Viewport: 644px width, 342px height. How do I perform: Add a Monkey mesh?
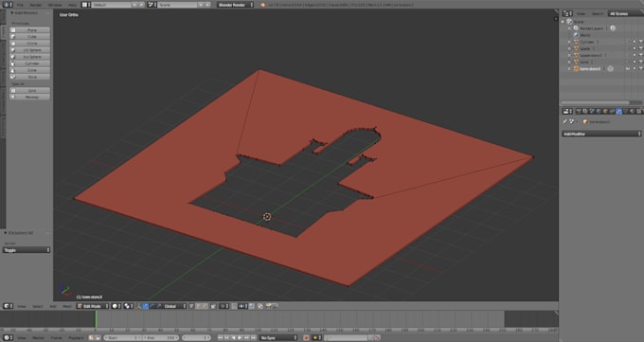click(x=30, y=97)
